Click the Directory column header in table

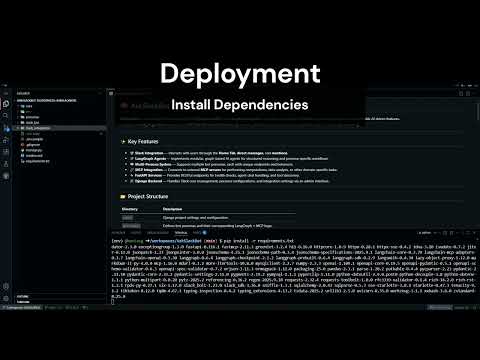click(x=130, y=209)
